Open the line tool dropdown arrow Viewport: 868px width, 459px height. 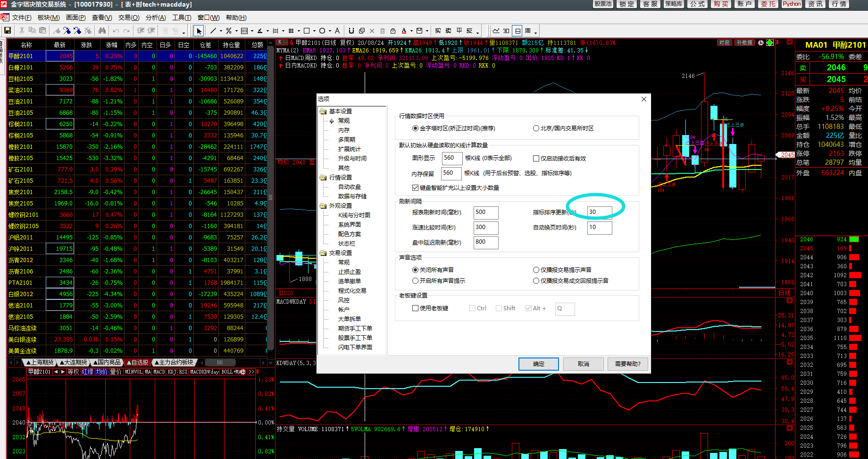220,31
